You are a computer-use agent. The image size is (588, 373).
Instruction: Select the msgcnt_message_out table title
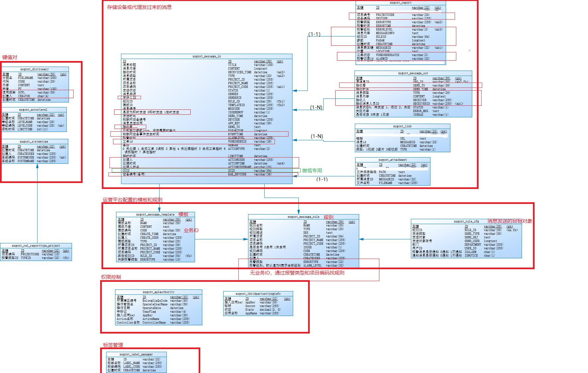[x=413, y=73]
